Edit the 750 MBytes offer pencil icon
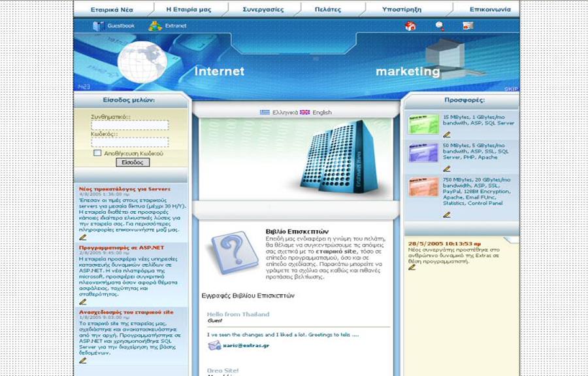 click(x=447, y=215)
